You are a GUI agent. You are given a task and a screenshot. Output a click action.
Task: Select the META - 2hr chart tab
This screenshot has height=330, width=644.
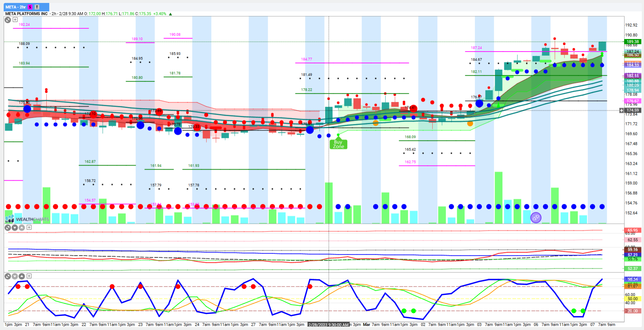pyautogui.click(x=26, y=7)
